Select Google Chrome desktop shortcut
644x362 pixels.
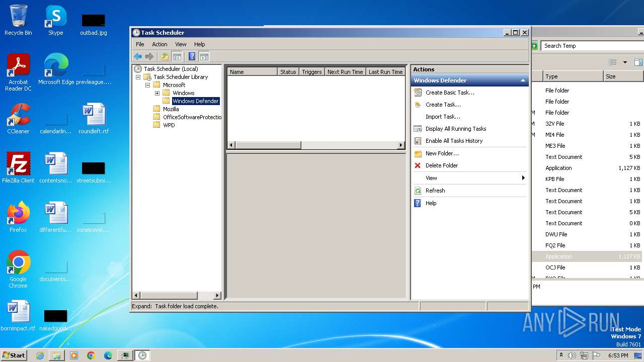[18, 269]
